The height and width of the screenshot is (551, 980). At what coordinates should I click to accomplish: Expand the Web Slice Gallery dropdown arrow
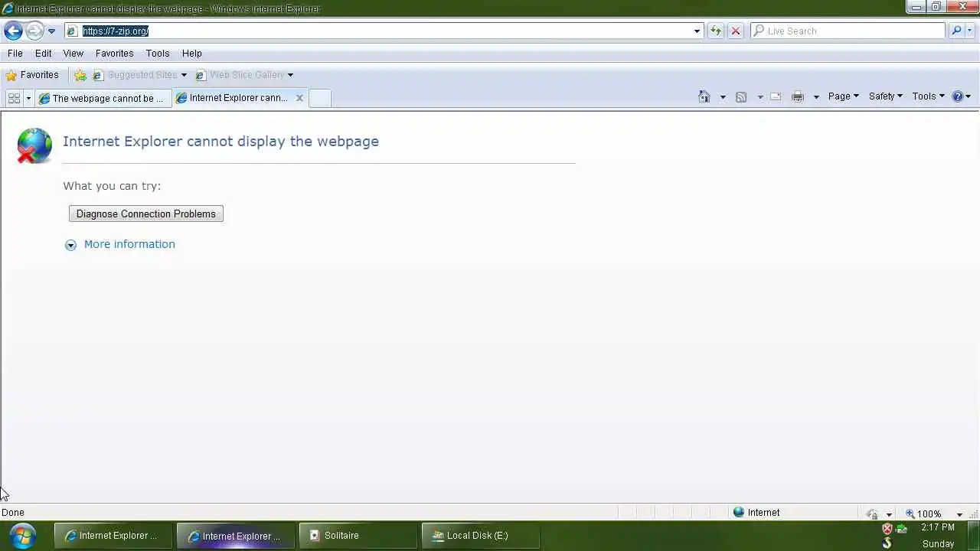pos(290,75)
